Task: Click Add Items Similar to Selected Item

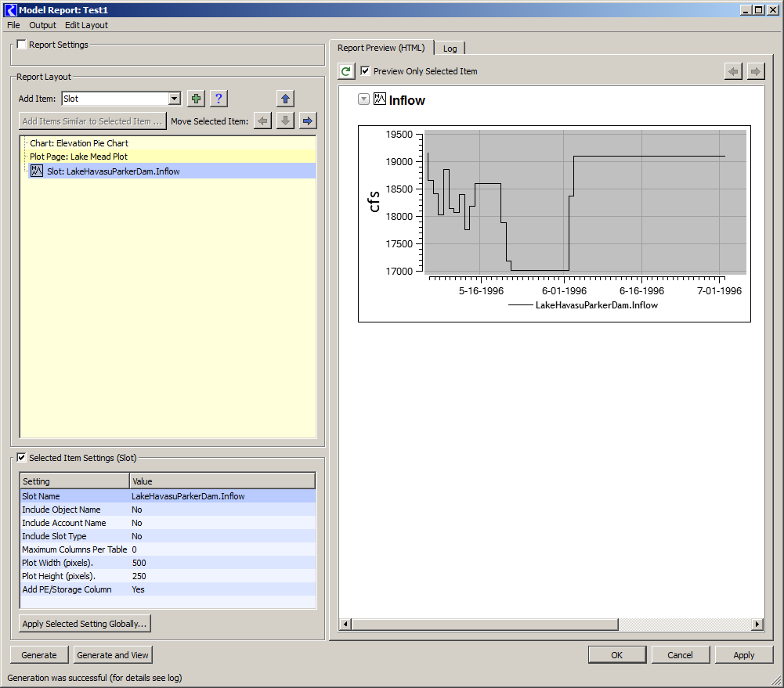Action: pyautogui.click(x=92, y=121)
